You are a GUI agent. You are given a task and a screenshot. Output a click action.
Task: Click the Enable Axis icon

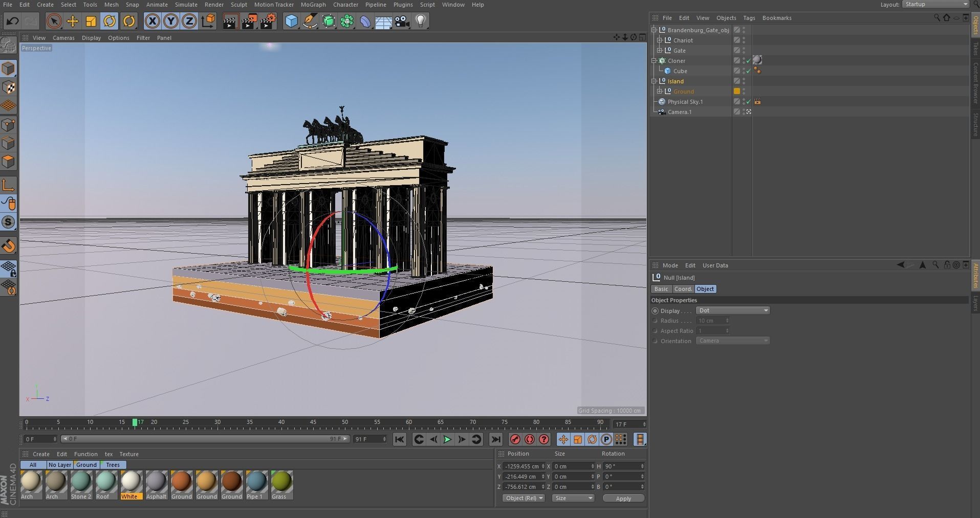(x=9, y=185)
